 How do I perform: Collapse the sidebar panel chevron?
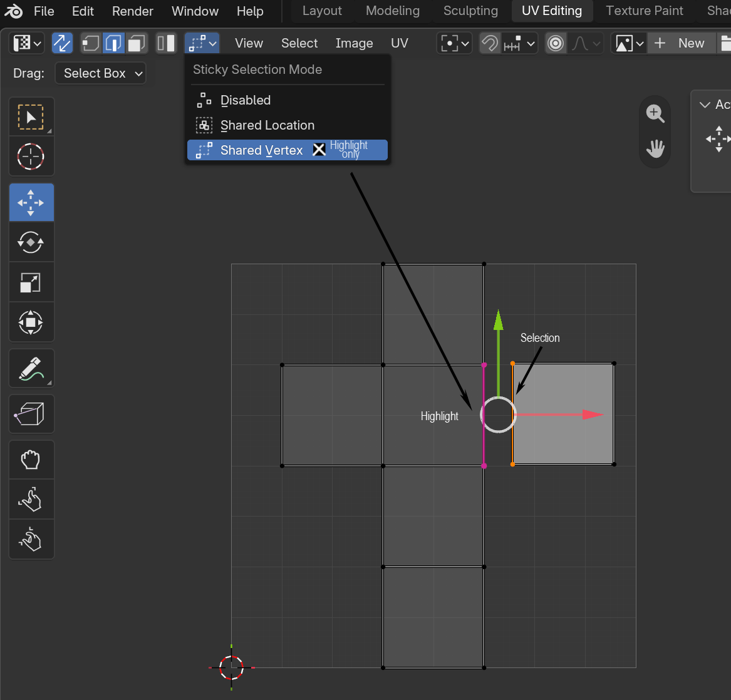[705, 105]
